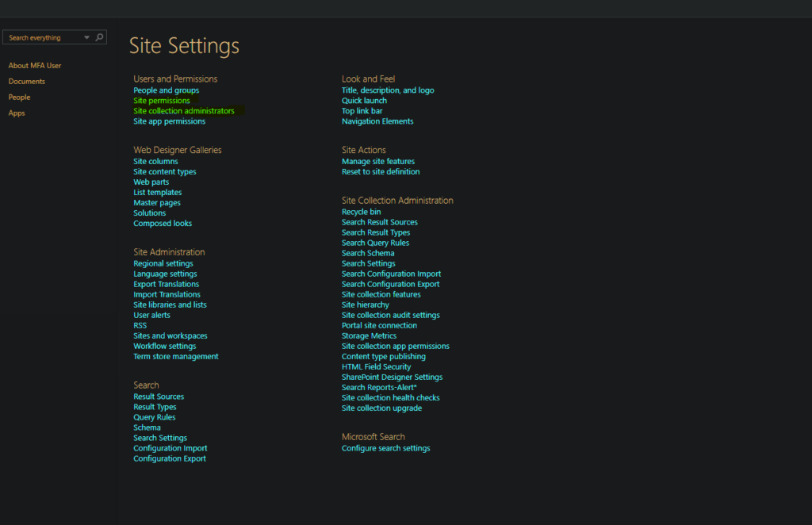Open the Recycle bin link
The image size is (812, 525).
coord(361,212)
